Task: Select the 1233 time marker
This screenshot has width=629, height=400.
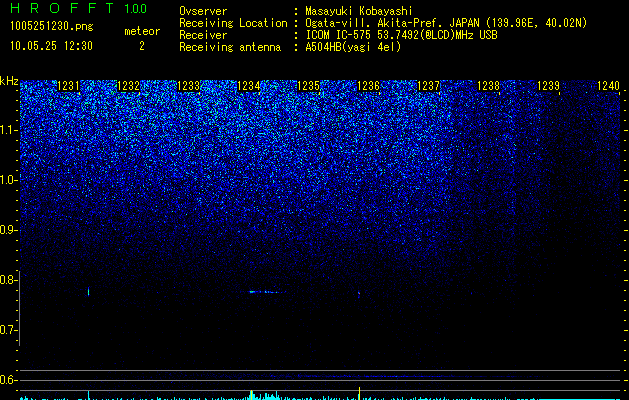Action: 188,86
